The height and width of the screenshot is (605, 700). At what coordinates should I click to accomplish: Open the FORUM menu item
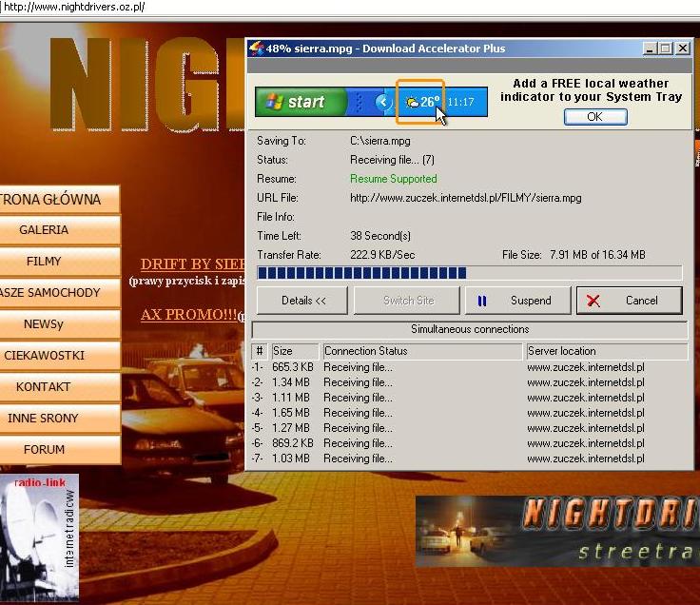click(x=60, y=449)
